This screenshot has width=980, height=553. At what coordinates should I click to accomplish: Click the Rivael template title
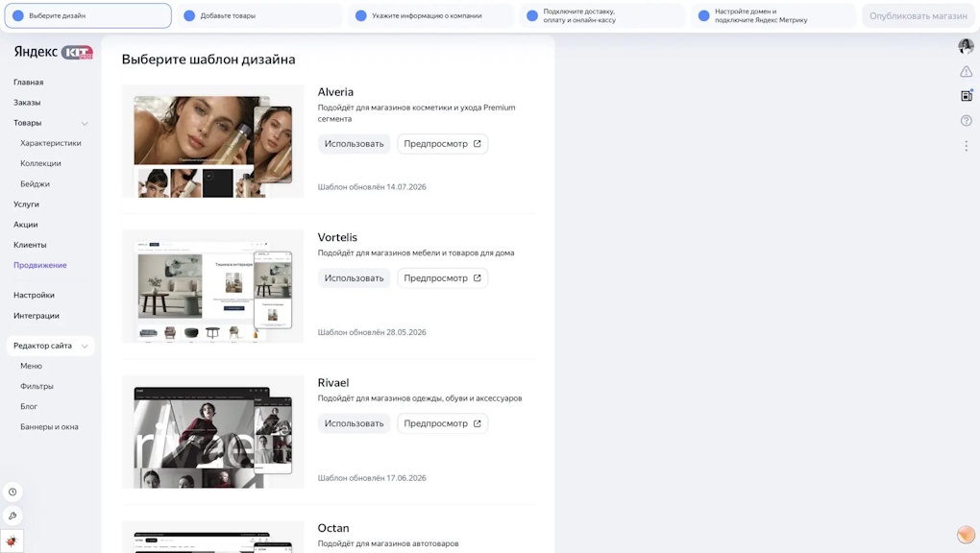[333, 383]
